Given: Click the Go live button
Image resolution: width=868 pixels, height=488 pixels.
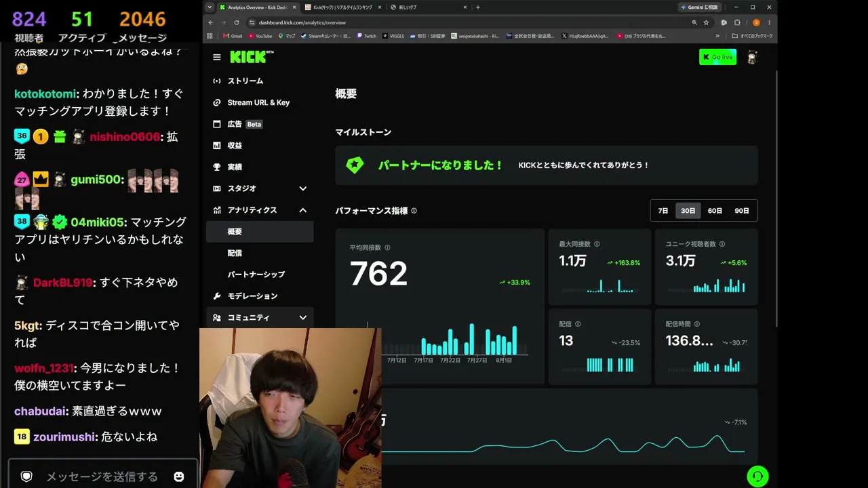Looking at the screenshot, I should 717,57.
